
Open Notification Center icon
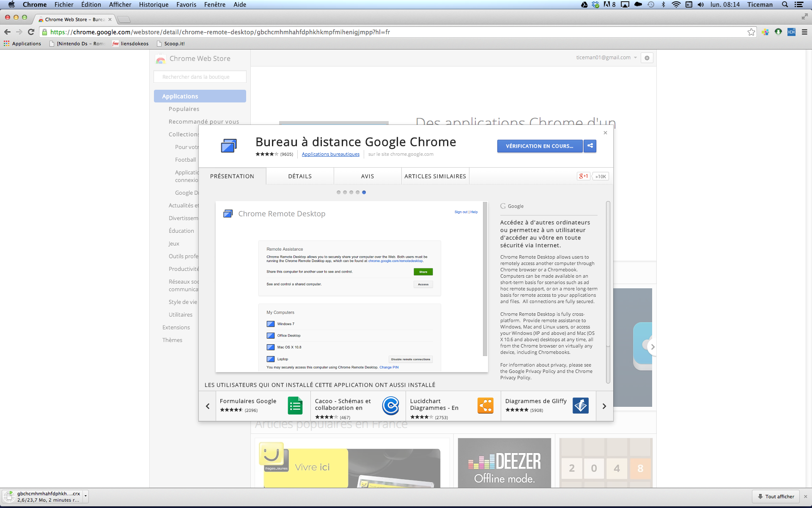tap(799, 5)
